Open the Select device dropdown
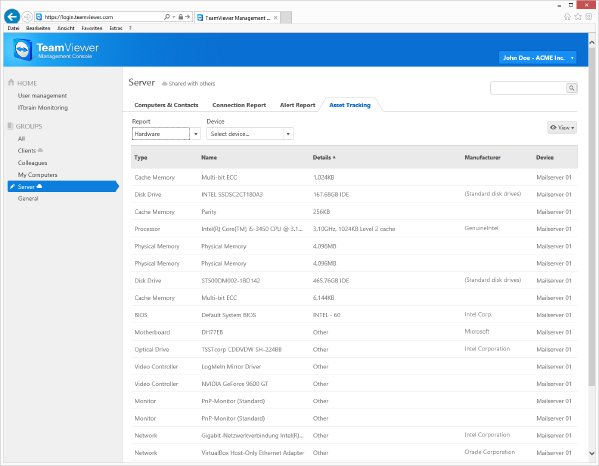This screenshot has width=599, height=466. pyautogui.click(x=250, y=134)
